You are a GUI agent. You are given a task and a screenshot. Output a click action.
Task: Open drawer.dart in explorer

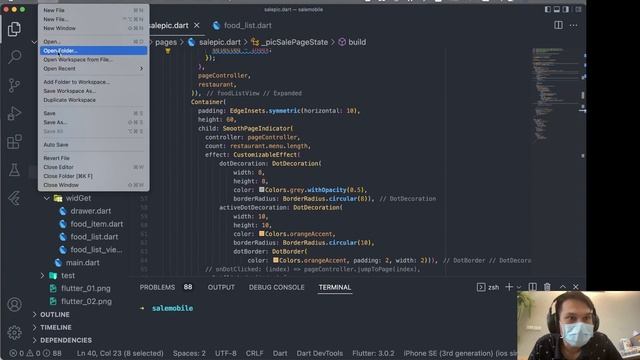tap(91, 211)
